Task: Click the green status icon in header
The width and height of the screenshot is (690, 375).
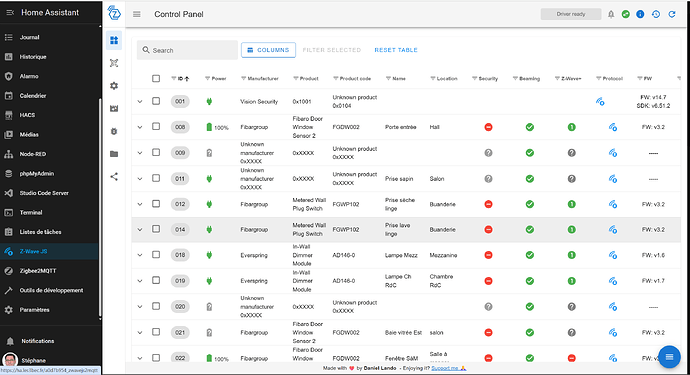Action: tap(625, 14)
